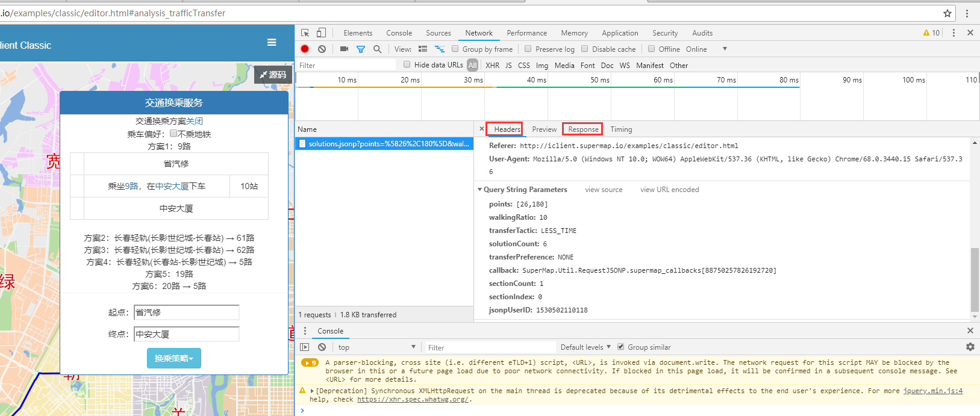Open the console drawer's three-dot menu
The height and width of the screenshot is (416, 980).
(x=305, y=331)
